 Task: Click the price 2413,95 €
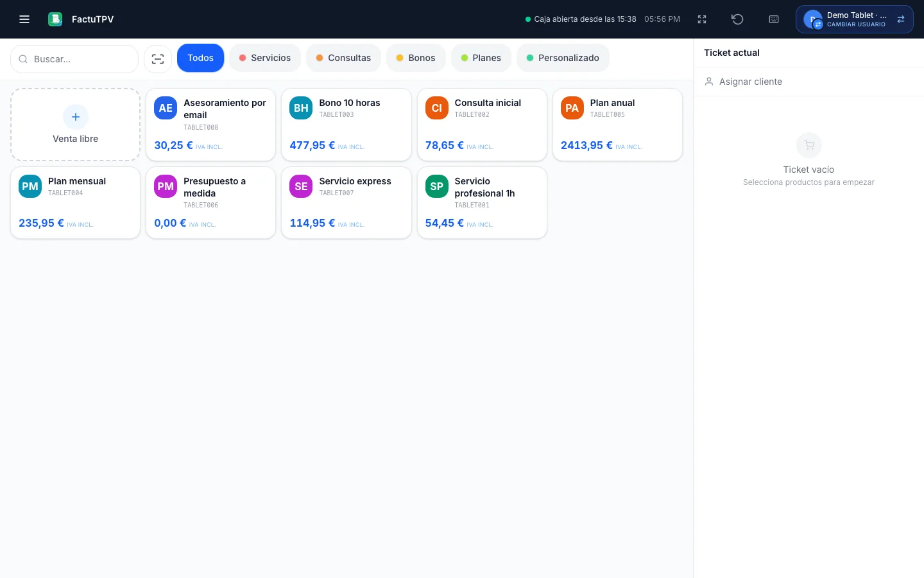(586, 146)
